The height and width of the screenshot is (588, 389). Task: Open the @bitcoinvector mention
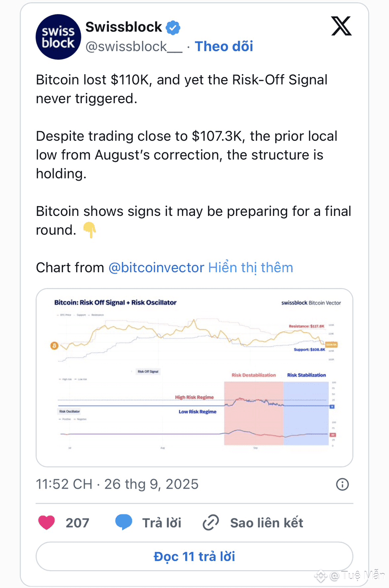coord(156,267)
